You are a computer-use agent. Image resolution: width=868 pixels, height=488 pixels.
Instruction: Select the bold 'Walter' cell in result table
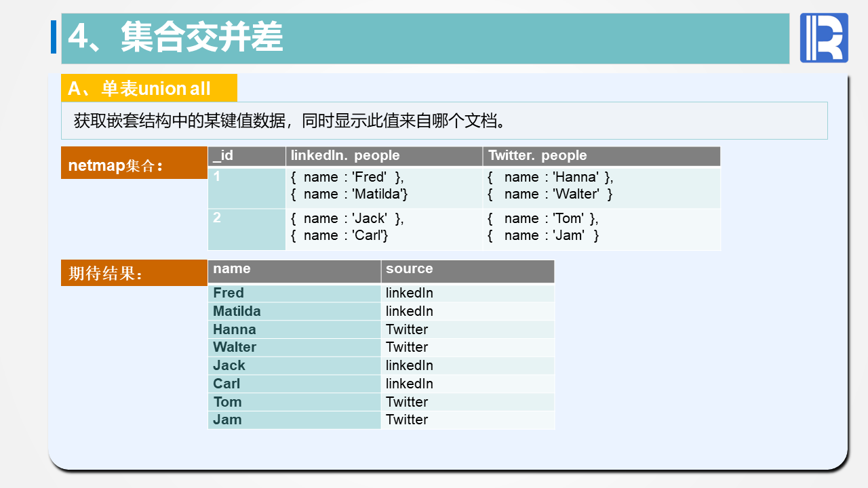coord(294,347)
